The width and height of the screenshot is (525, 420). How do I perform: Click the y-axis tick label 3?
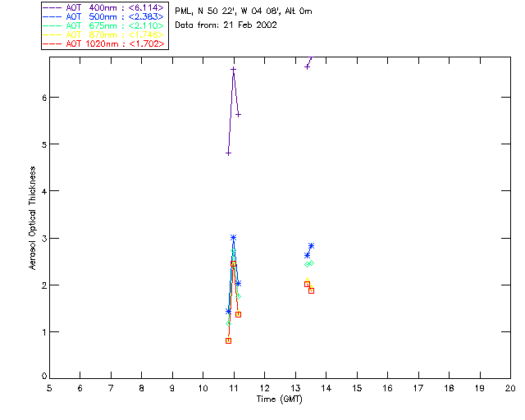pyautogui.click(x=44, y=239)
